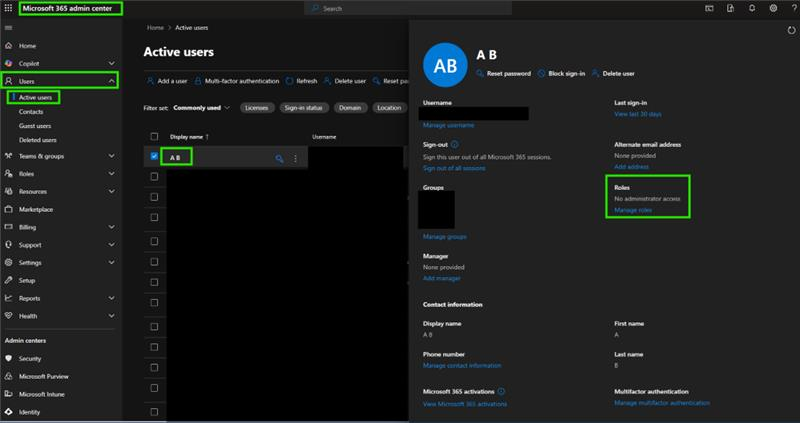Click Manage roles link
Image resolution: width=800 pixels, height=423 pixels.
[x=633, y=210]
